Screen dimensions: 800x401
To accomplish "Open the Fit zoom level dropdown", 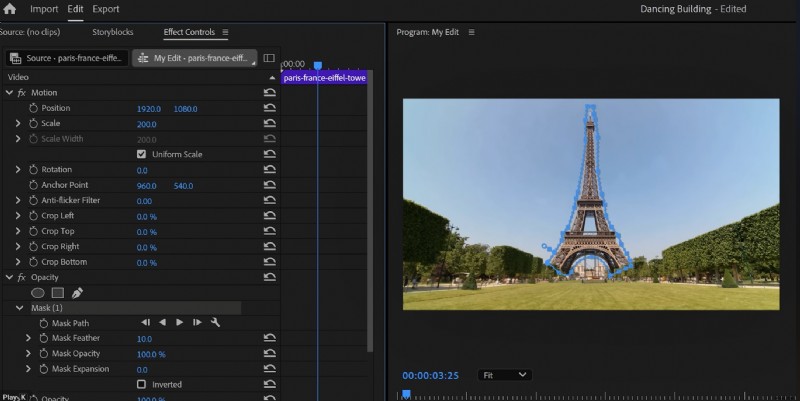I will 505,375.
